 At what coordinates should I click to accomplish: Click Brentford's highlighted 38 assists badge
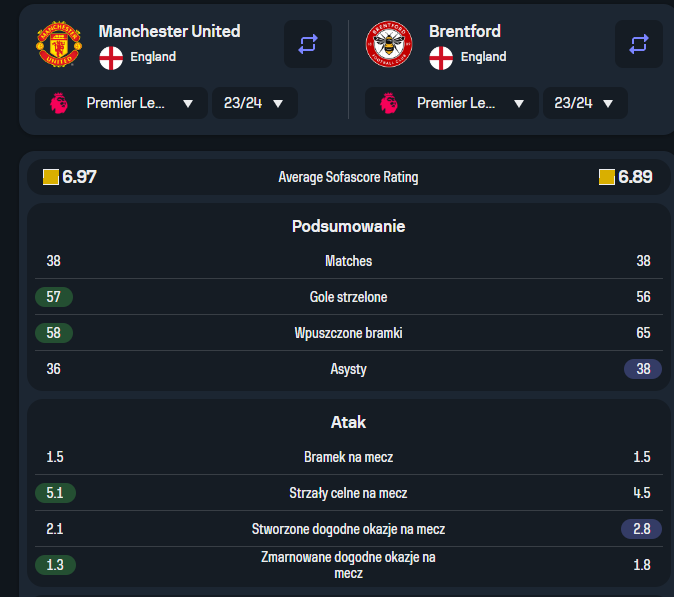(643, 369)
